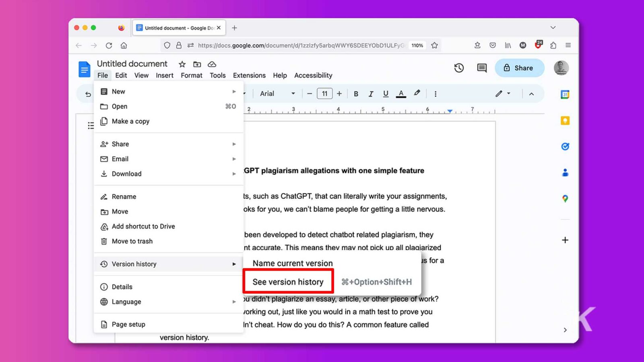Go to Firefox home page

tap(124, 45)
